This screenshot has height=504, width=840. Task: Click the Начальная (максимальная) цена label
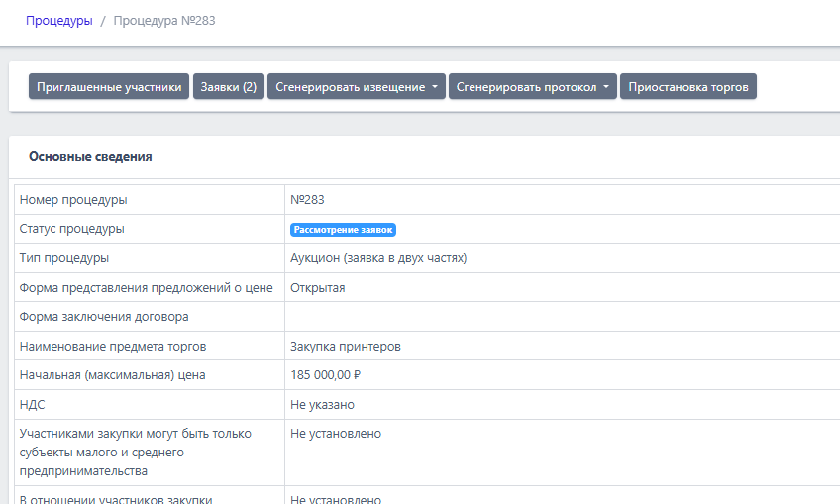pyautogui.click(x=112, y=375)
